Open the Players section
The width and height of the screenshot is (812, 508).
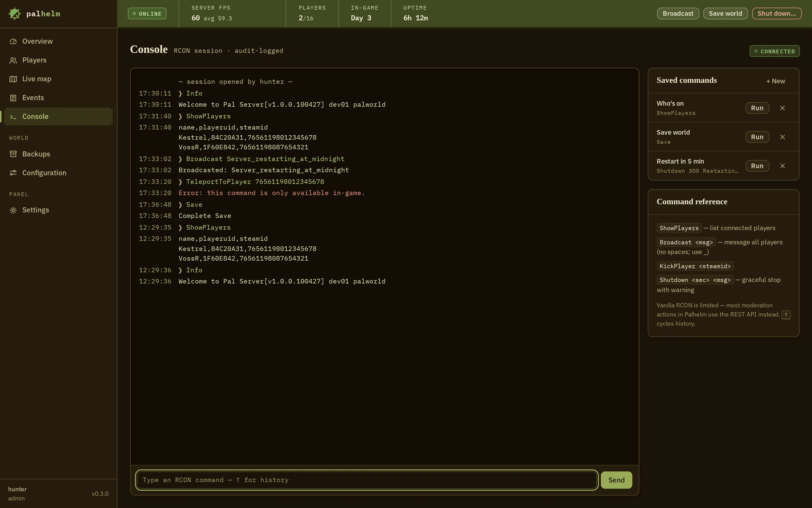coord(58,60)
